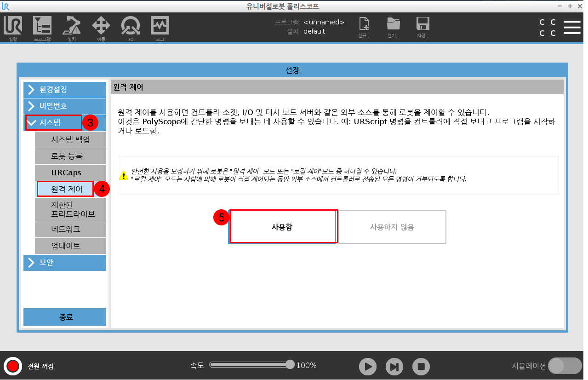The width and height of the screenshot is (588, 380).
Task: Click the 사용하지 않음 disable button
Action: click(x=392, y=227)
